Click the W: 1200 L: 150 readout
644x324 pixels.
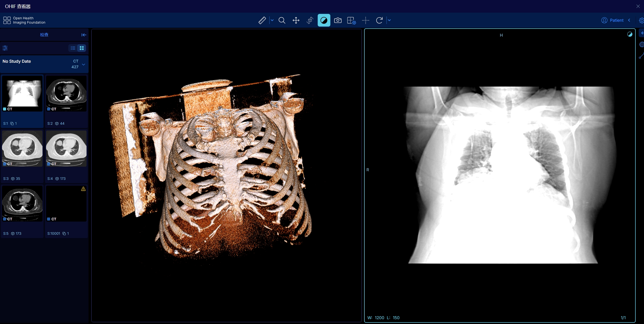383,318
